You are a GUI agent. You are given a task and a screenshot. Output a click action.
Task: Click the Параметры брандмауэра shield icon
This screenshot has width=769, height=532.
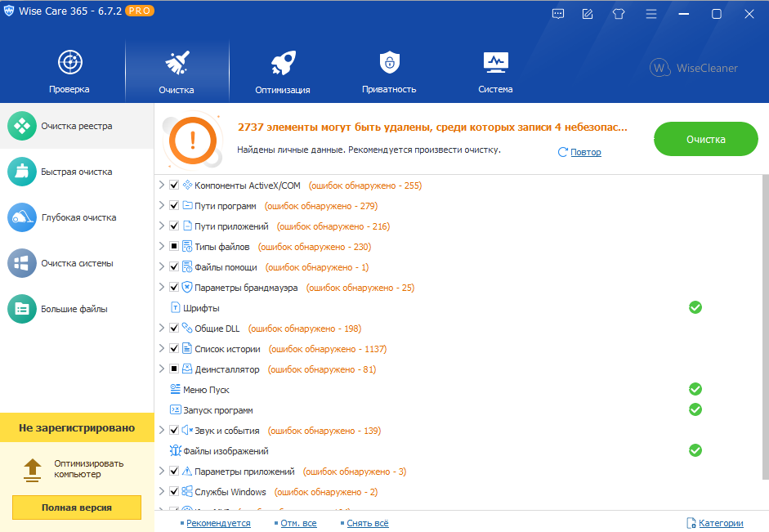click(187, 287)
